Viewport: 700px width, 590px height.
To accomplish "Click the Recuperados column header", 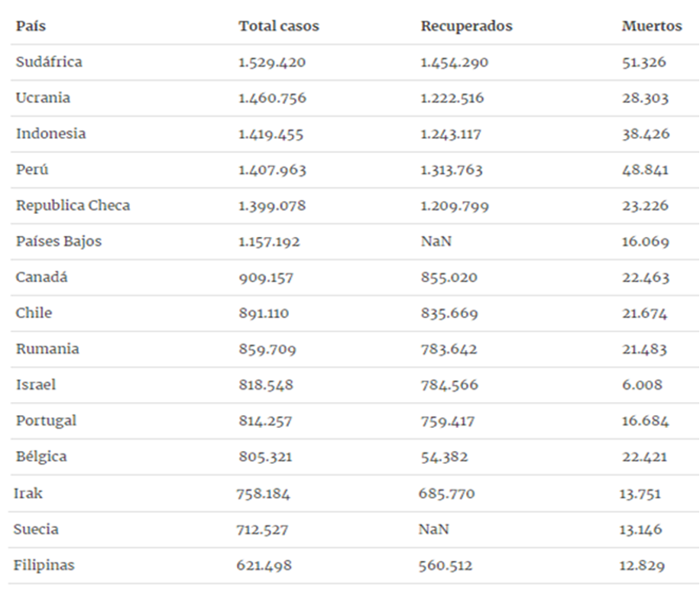I will click(466, 26).
